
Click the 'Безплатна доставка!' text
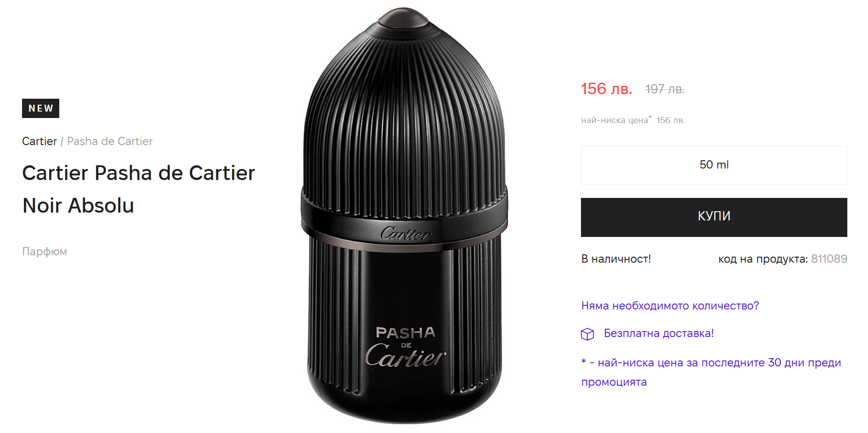(x=659, y=333)
